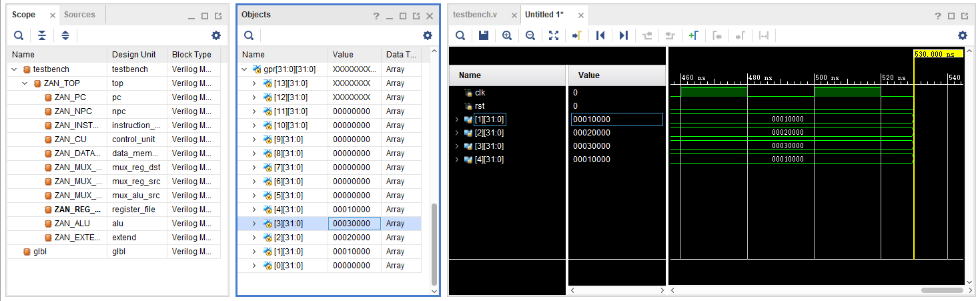Select ZAN_CU control_unit scope
The image size is (980, 301).
point(70,139)
